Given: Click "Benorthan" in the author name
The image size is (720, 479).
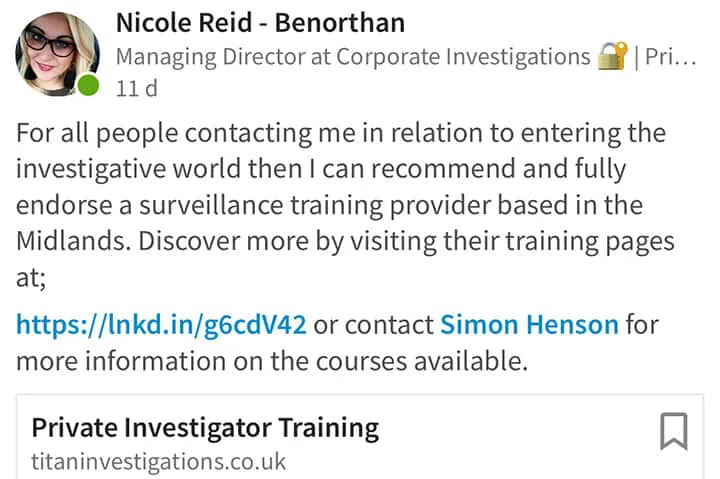Looking at the screenshot, I should tap(342, 23).
